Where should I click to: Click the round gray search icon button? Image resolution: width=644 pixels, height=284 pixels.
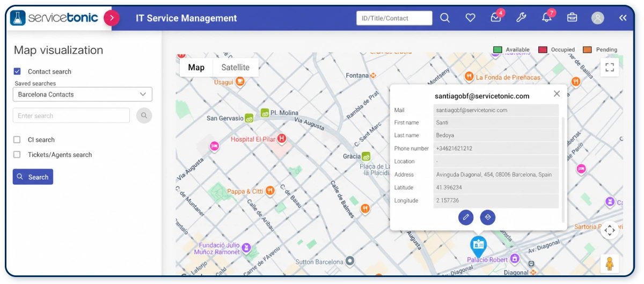click(x=144, y=115)
